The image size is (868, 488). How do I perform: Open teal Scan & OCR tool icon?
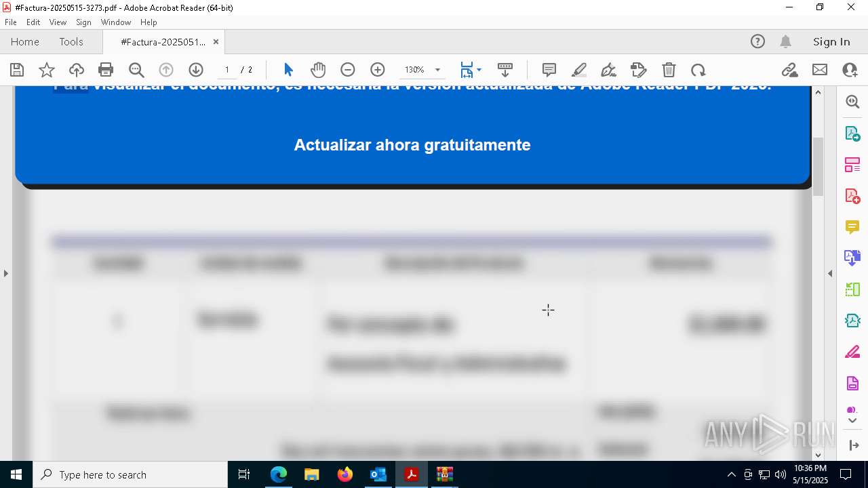(x=852, y=321)
